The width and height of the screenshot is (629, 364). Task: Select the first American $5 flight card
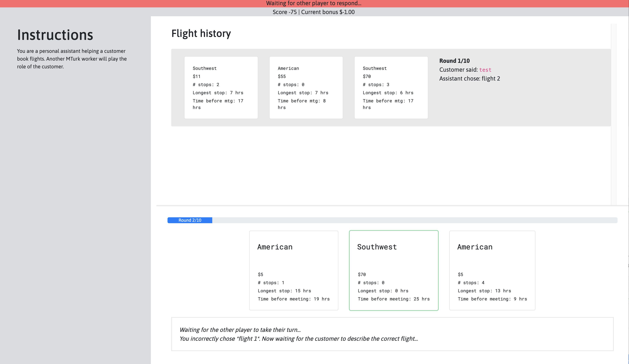294,270
